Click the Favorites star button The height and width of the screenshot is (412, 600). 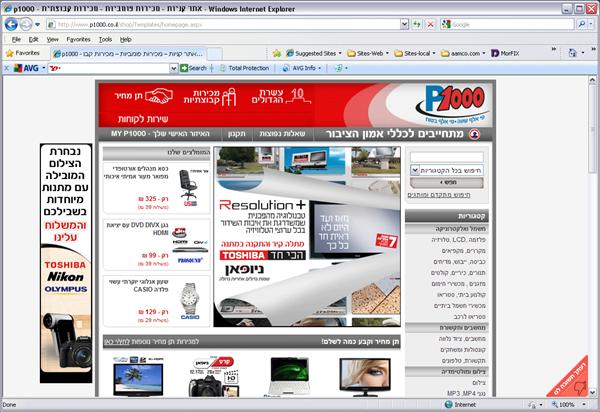tap(23, 53)
